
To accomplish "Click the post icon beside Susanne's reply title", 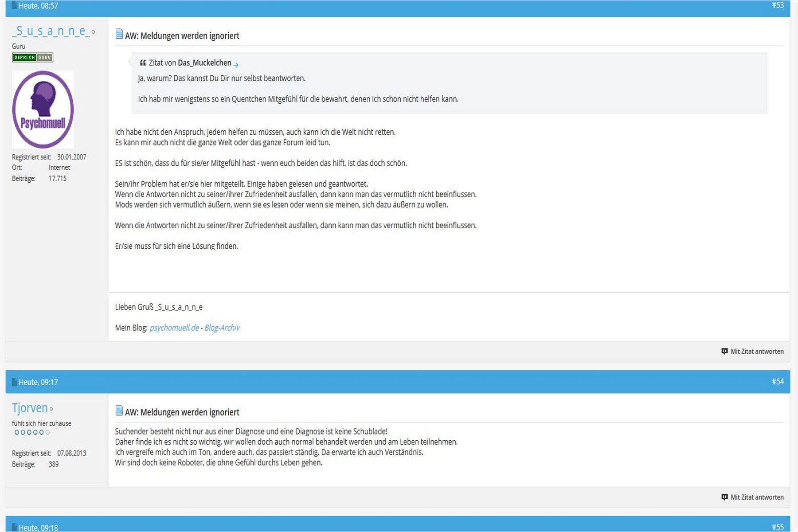I will click(x=119, y=34).
